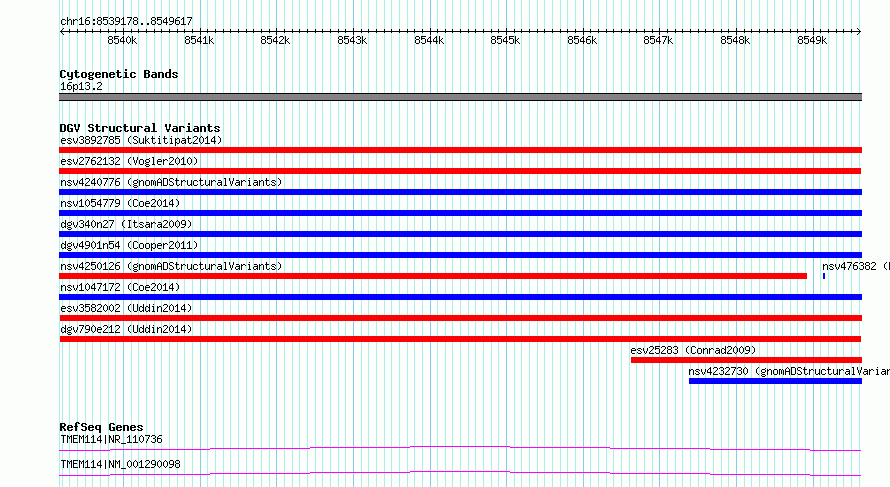Click the 8543k ruler tick label
Viewport: 890px width, 487px height.
[352, 40]
